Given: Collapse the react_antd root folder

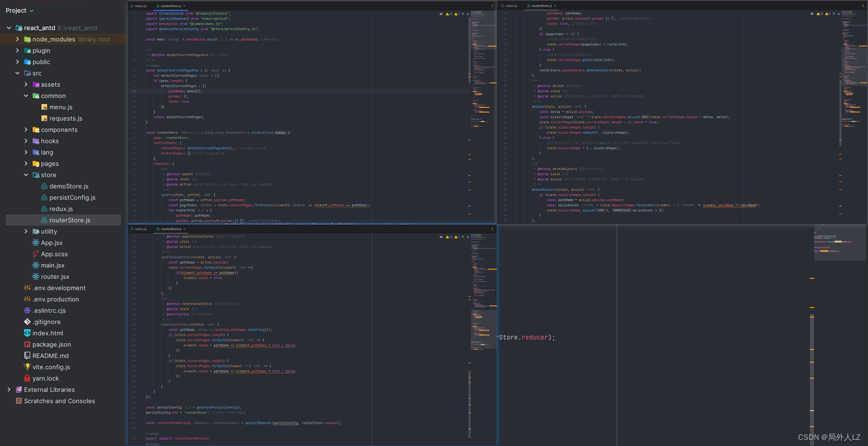Looking at the screenshot, I should 9,28.
